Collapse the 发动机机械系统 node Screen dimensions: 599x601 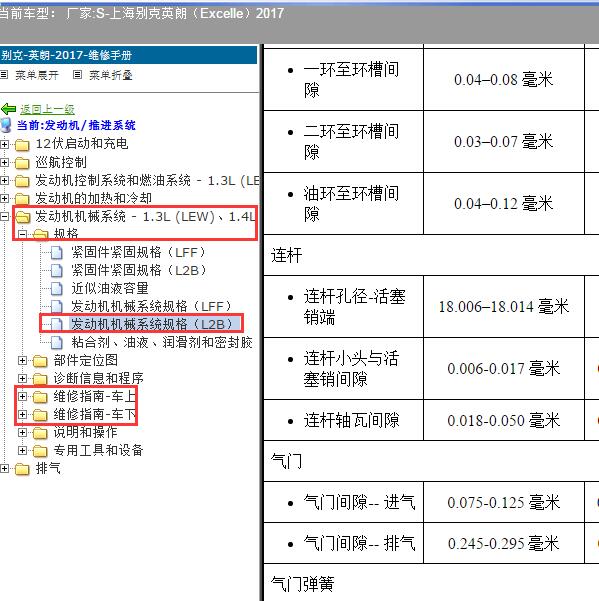pos(4,217)
